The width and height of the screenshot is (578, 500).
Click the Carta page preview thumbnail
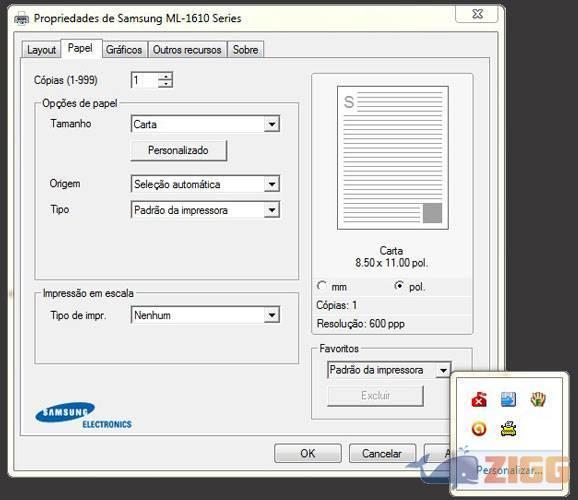[393, 158]
